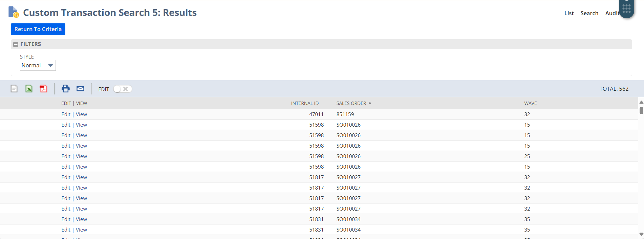Click View link in first SO010027 row
644x239 pixels.
[81, 177]
